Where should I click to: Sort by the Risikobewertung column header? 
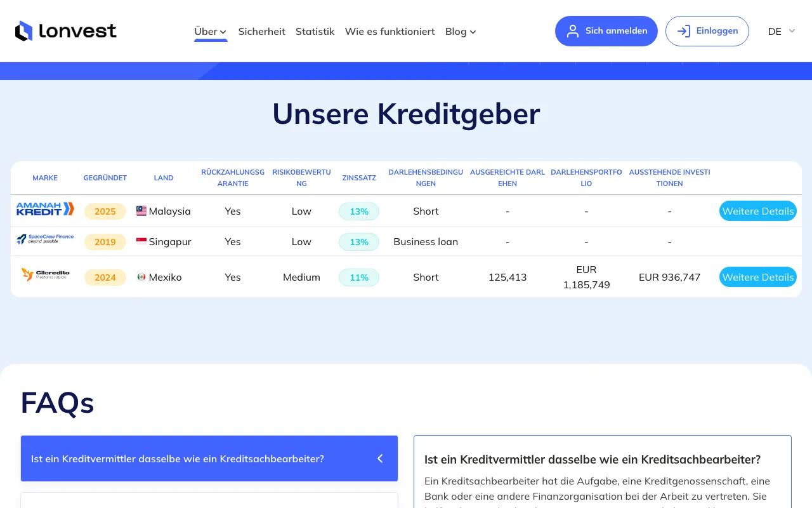click(302, 178)
